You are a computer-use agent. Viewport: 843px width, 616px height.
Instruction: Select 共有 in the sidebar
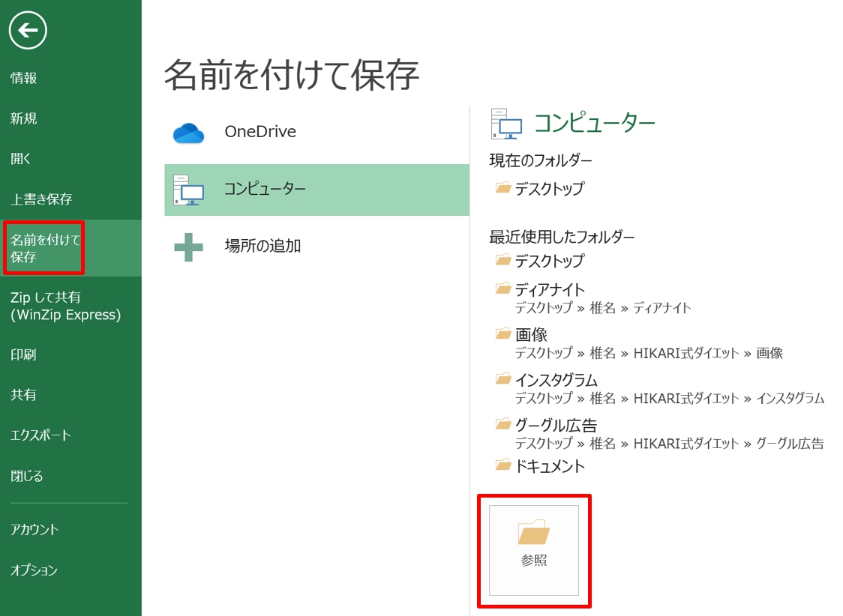coord(24,395)
